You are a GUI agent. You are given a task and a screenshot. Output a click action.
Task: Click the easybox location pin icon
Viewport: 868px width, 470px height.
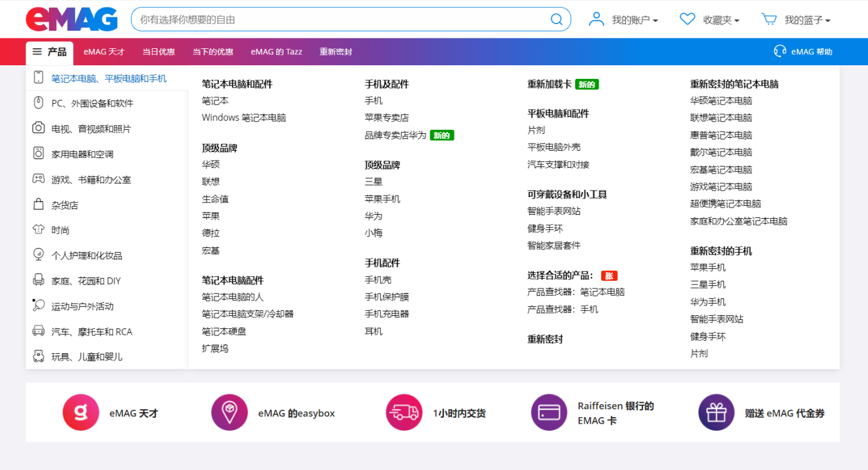tap(229, 412)
